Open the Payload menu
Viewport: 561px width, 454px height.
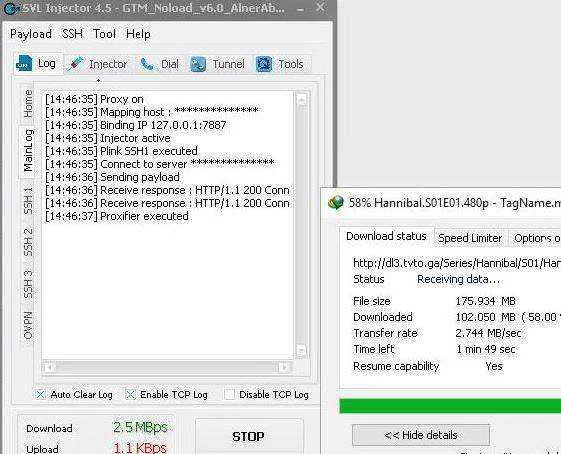pyautogui.click(x=31, y=34)
